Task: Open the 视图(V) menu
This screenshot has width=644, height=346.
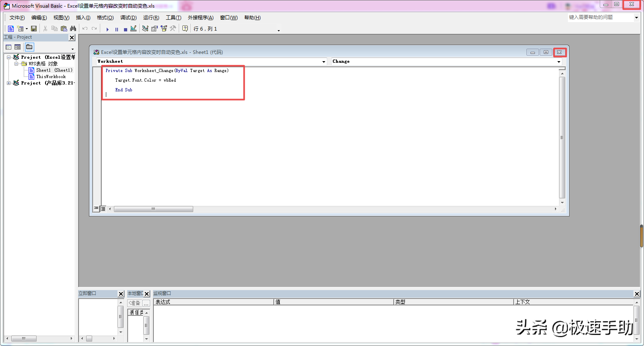Action: pos(61,18)
